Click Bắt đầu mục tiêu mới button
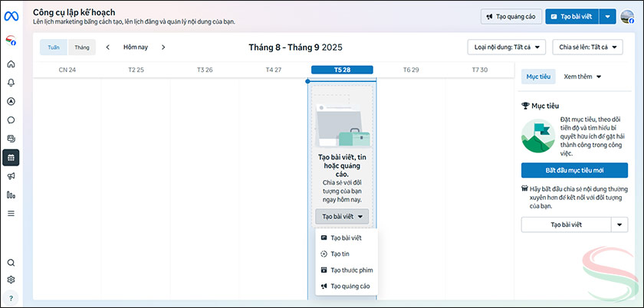 (x=574, y=170)
